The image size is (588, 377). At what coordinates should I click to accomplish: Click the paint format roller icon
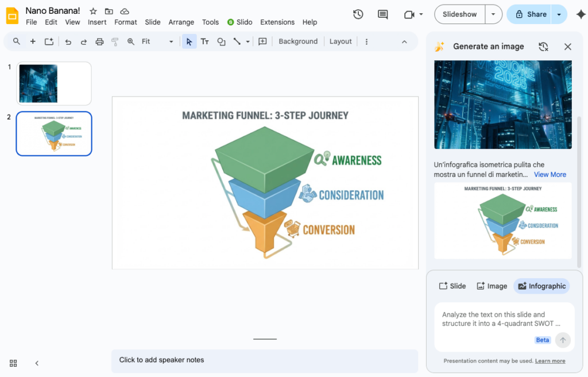(x=115, y=41)
